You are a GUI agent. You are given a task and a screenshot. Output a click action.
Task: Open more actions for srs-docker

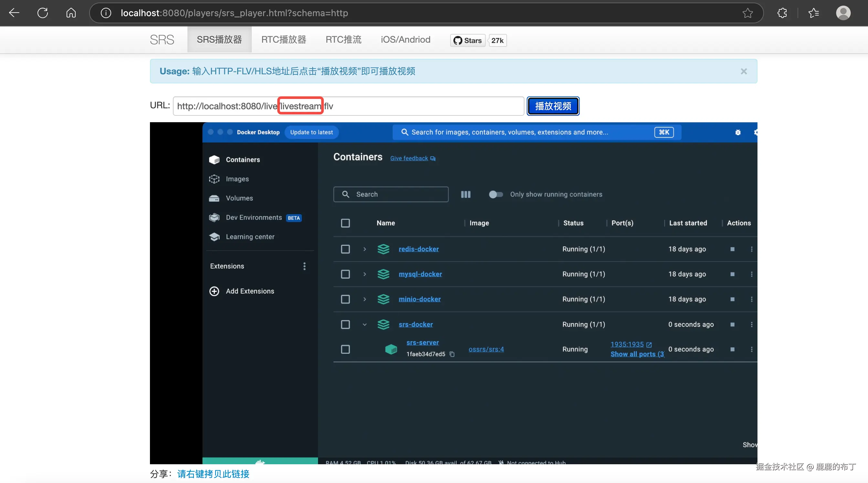pos(751,324)
